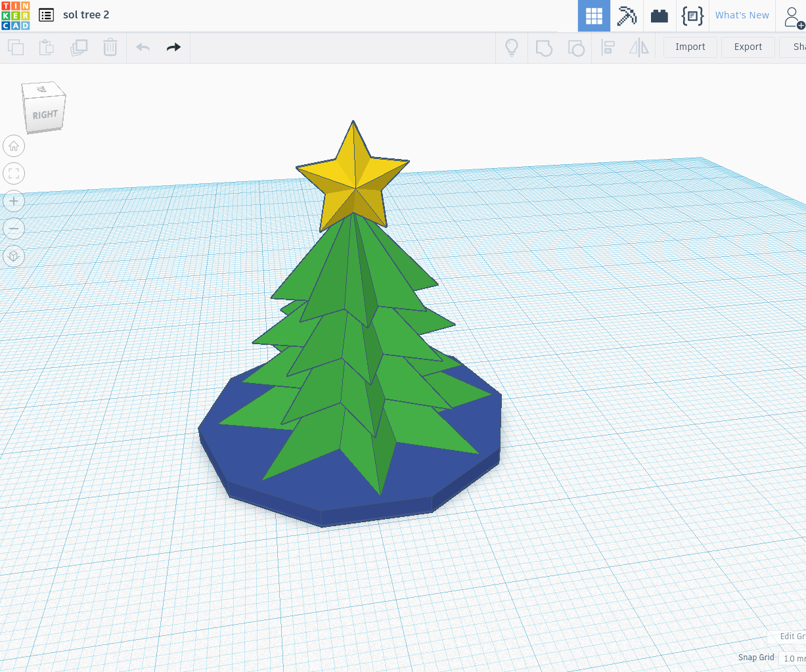Viewport: 806px width, 672px height.
Task: Open the Codeblocks panel icon
Action: click(x=692, y=16)
